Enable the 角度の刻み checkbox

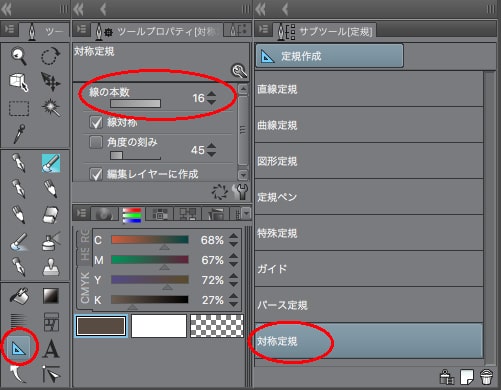click(x=96, y=142)
